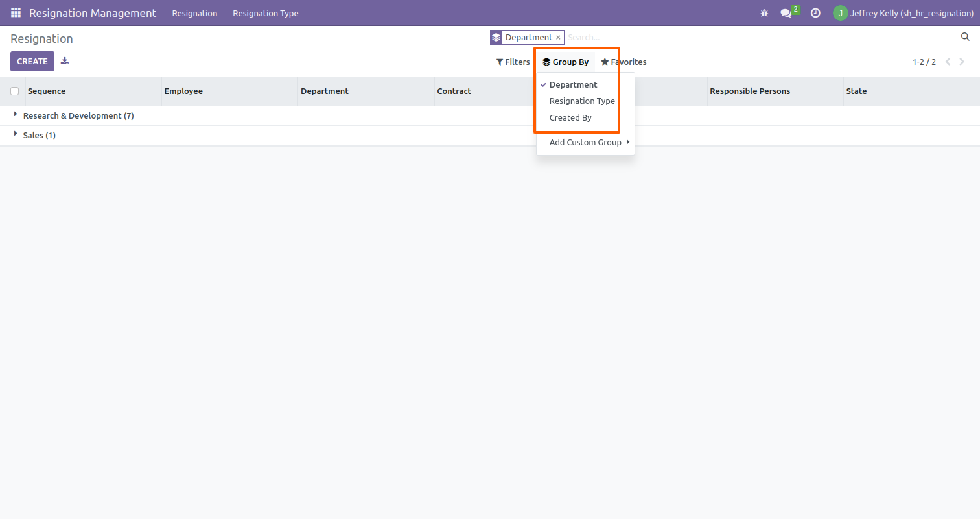Image resolution: width=980 pixels, height=519 pixels.
Task: Open the Filters dropdown
Action: point(513,62)
